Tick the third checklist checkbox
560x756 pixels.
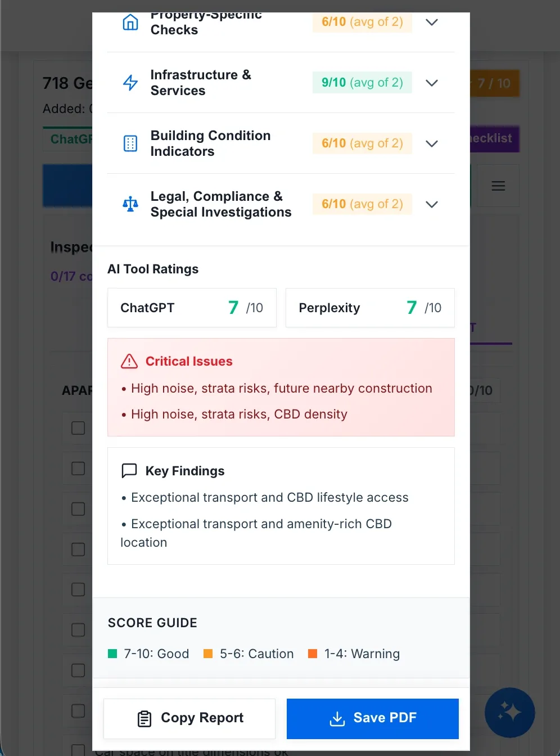coord(78,509)
